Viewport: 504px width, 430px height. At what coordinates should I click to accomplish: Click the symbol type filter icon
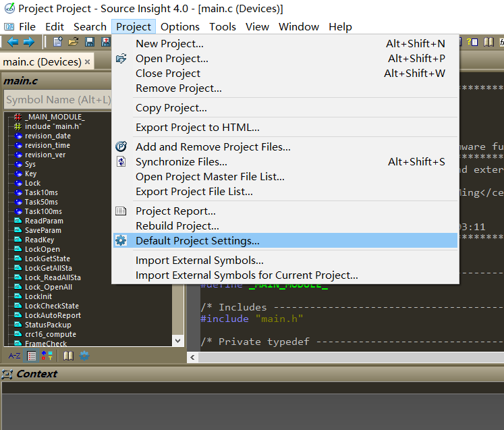pos(47,356)
